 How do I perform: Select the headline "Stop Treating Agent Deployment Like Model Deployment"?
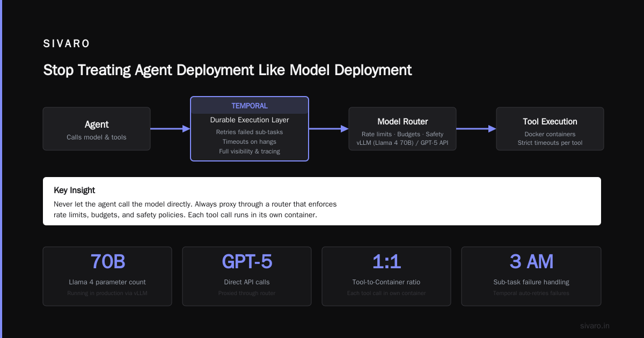point(228,70)
